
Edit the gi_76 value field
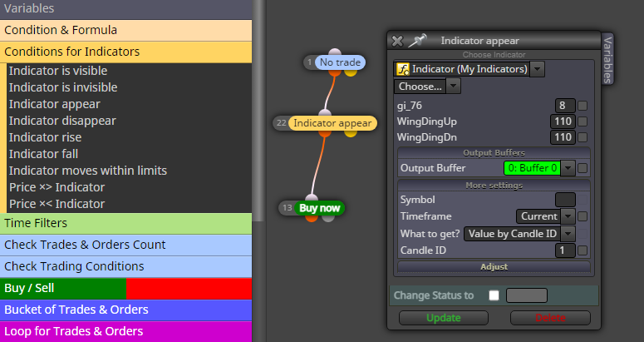565,106
